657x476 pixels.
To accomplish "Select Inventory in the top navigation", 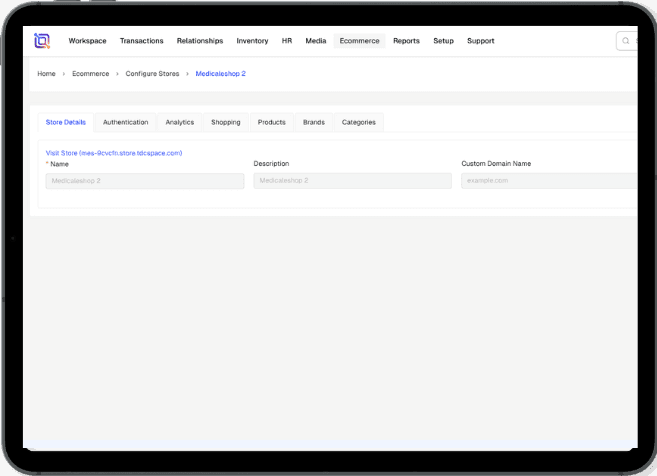I will [x=252, y=41].
